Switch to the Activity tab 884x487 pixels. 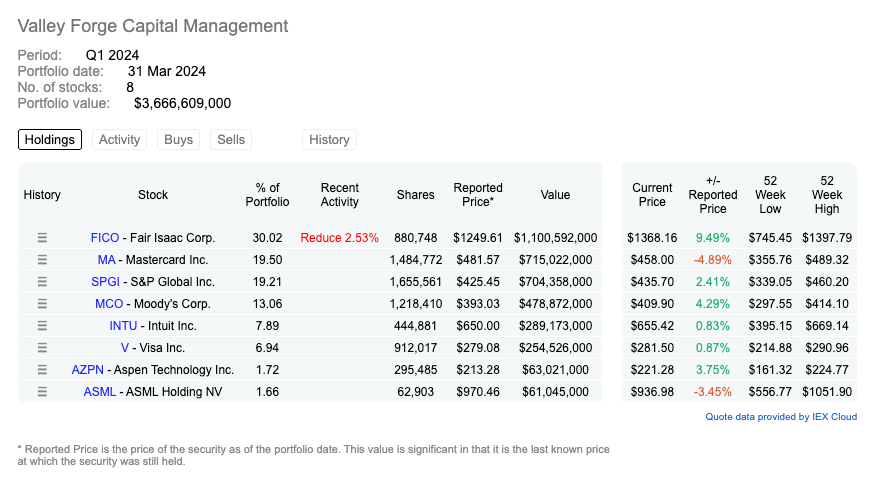point(120,140)
